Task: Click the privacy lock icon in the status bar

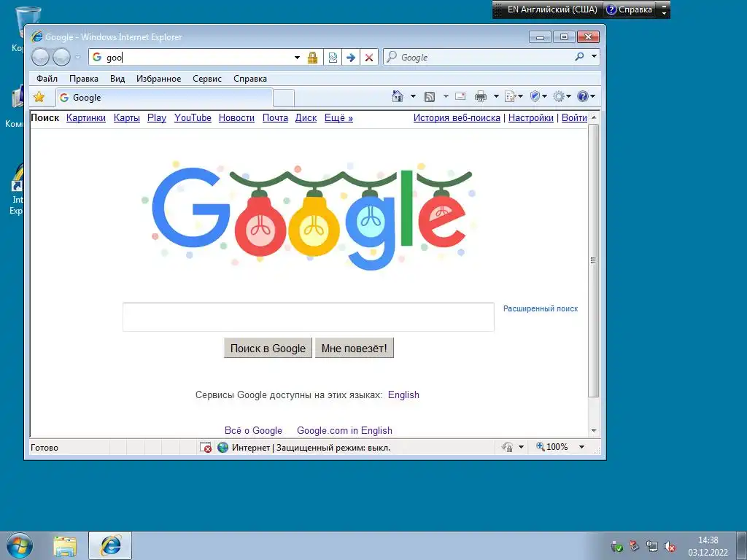Action: (508, 447)
